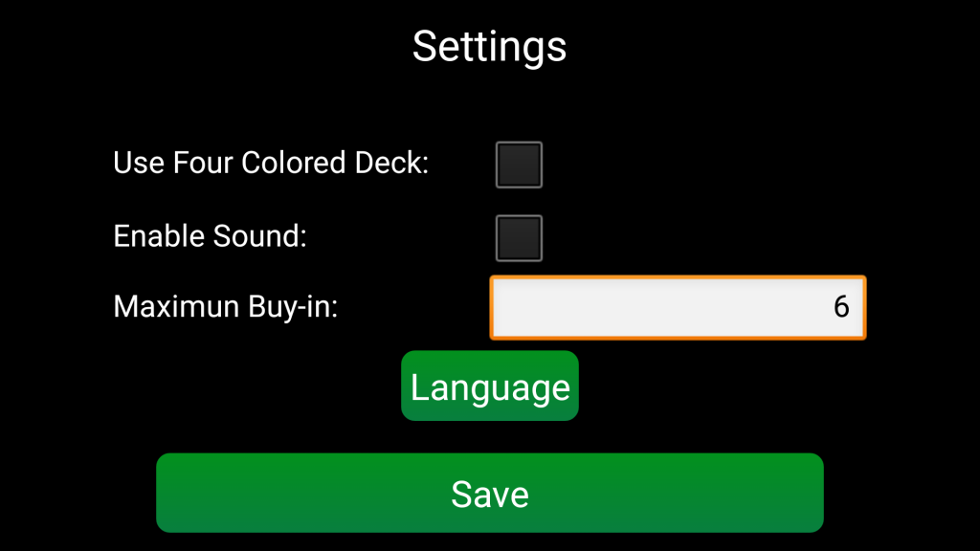Click the Maximun Buy-in input field
The image size is (980, 551).
pyautogui.click(x=678, y=307)
